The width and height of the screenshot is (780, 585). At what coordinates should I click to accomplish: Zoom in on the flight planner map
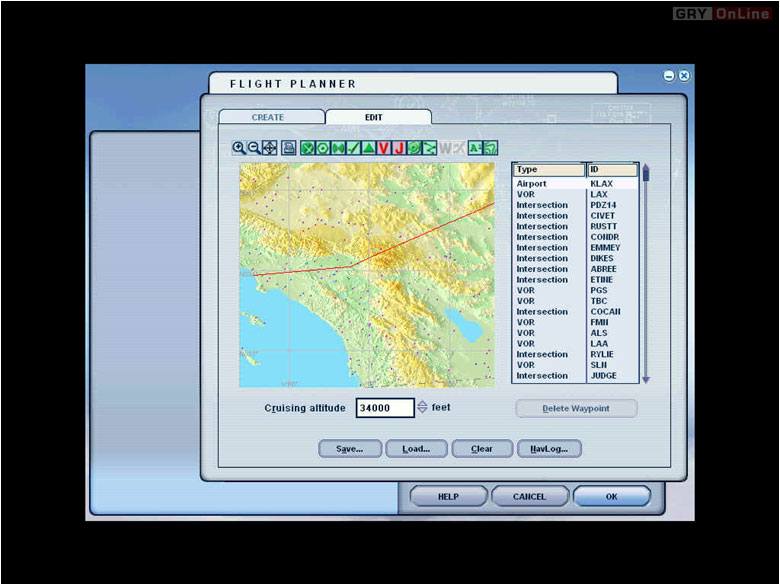click(x=239, y=148)
